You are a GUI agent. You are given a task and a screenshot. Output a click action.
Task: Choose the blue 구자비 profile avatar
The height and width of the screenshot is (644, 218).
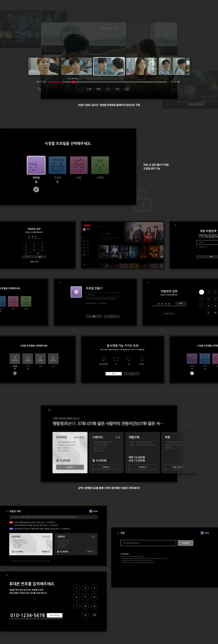point(57,165)
